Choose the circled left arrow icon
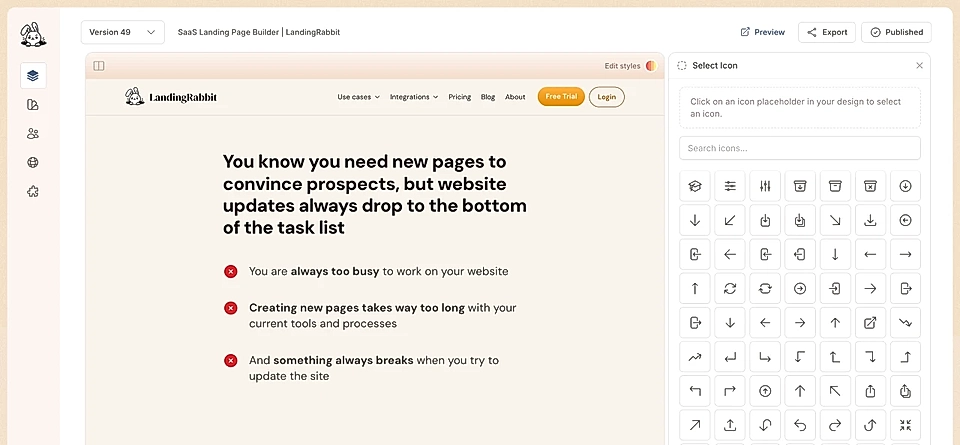This screenshot has width=960, height=445. point(906,220)
